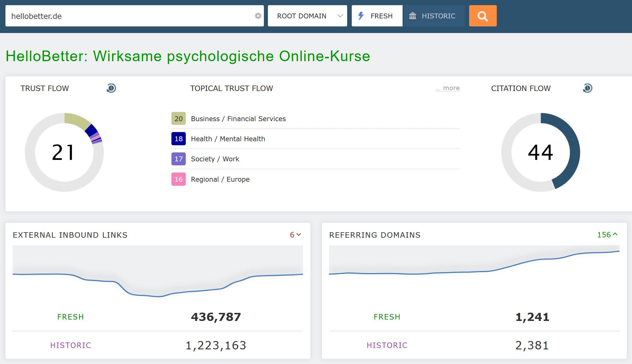Screen dimensions: 632x364
Task: Click the CITATION FLOW heading
Action: click(521, 88)
